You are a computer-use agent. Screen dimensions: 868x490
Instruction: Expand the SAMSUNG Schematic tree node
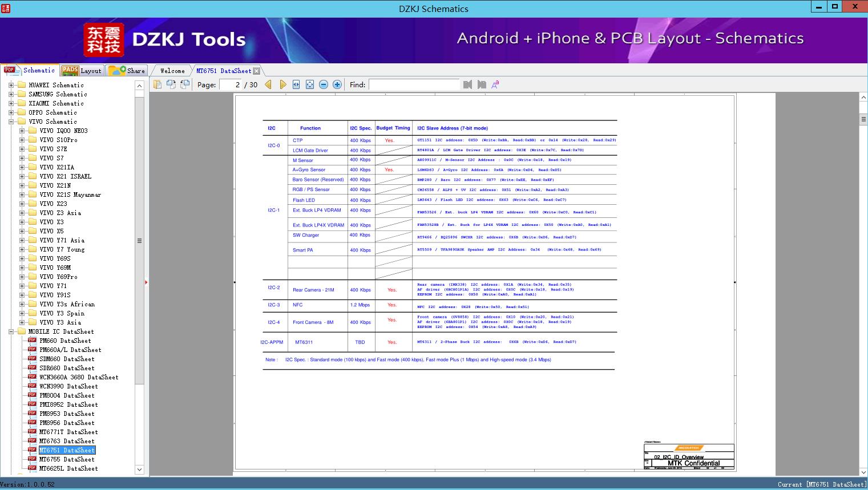tap(11, 94)
